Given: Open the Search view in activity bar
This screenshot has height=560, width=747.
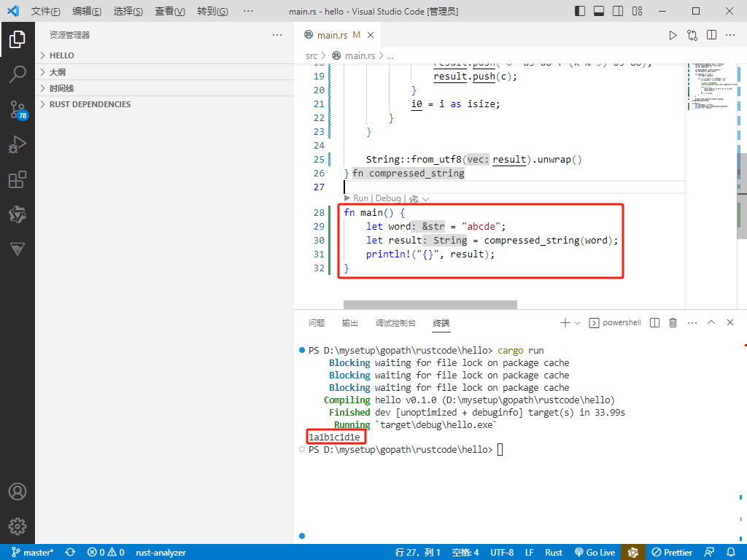Looking at the screenshot, I should [18, 74].
